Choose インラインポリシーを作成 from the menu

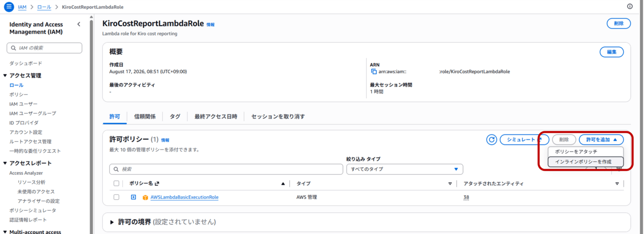pyautogui.click(x=586, y=162)
